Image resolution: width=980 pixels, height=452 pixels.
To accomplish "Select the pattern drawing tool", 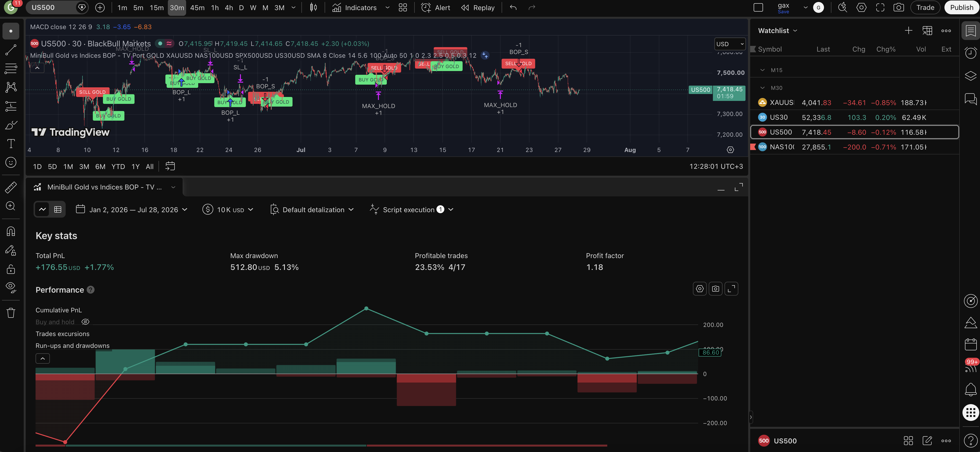I will pos(11,87).
